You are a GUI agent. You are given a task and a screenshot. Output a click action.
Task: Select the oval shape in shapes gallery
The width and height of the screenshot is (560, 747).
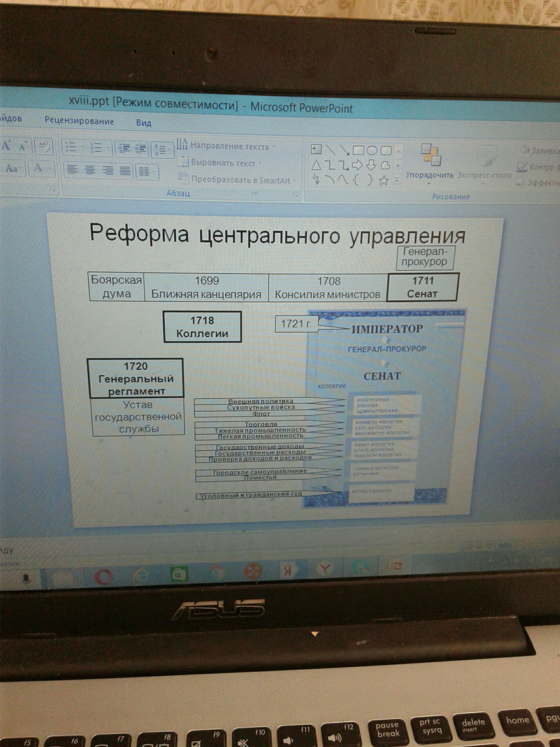372,150
